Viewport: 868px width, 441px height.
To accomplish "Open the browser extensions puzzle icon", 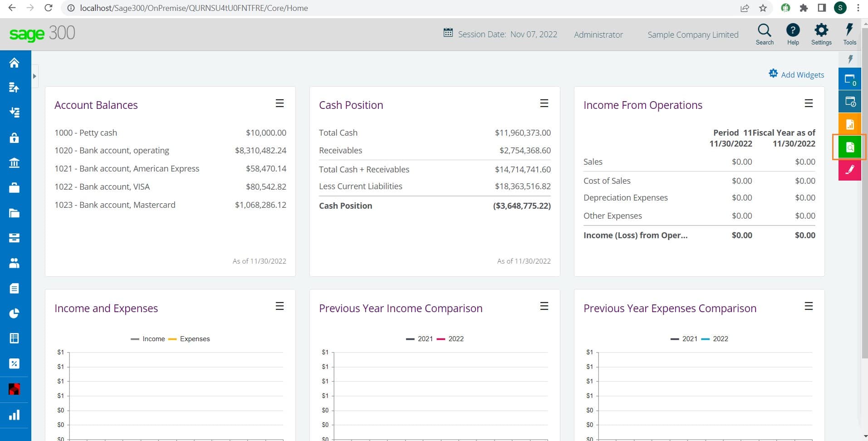I will tap(804, 8).
